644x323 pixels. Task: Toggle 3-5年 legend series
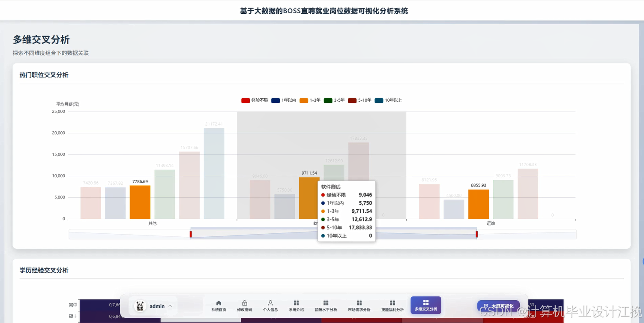334,100
